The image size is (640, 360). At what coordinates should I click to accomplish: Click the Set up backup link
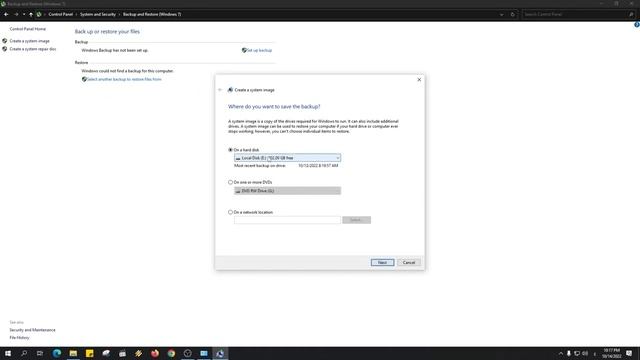tap(259, 50)
